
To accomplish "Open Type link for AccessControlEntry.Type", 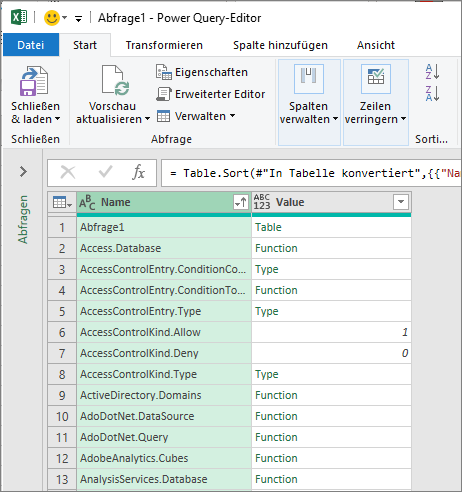I will click(x=267, y=311).
